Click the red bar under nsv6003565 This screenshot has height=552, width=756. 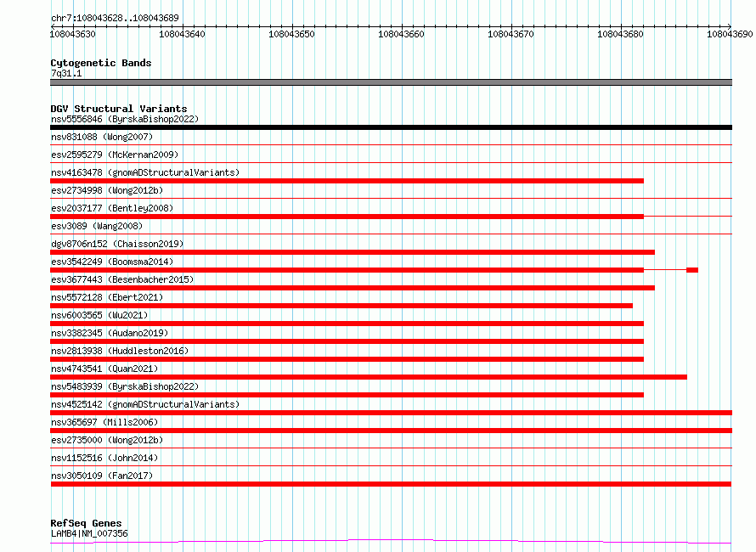point(347,324)
